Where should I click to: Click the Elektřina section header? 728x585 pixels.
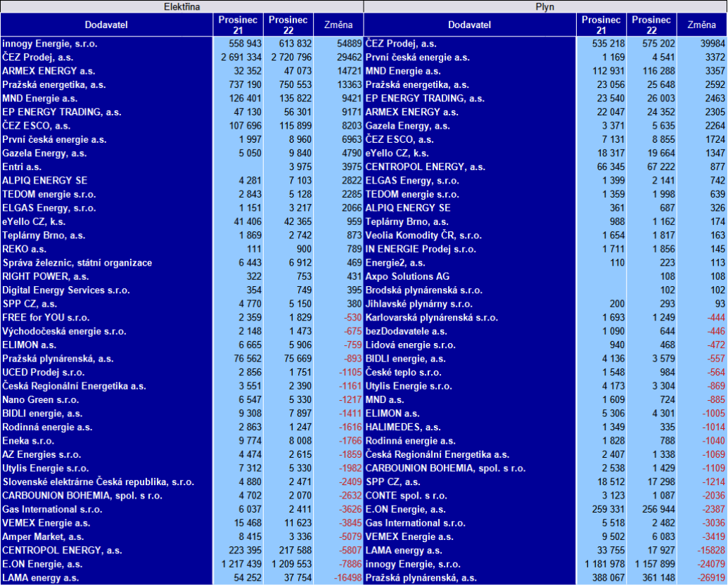(x=181, y=6)
